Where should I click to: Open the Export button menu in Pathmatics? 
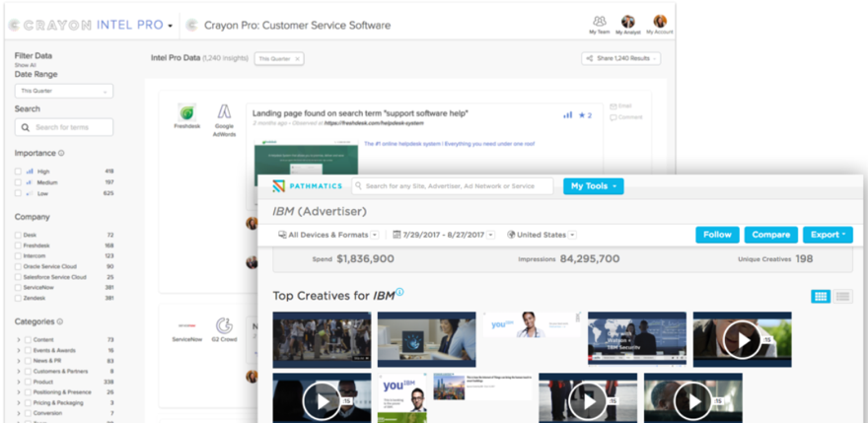click(829, 235)
